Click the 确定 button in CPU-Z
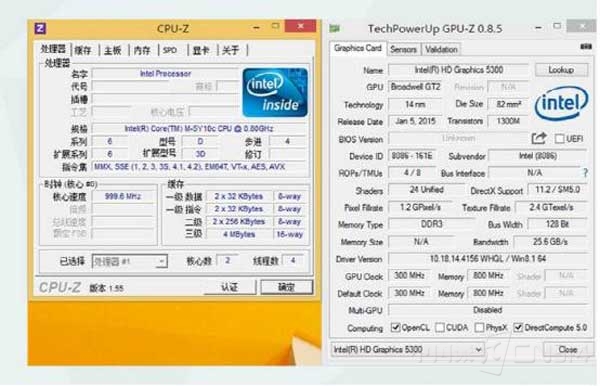 click(x=286, y=287)
